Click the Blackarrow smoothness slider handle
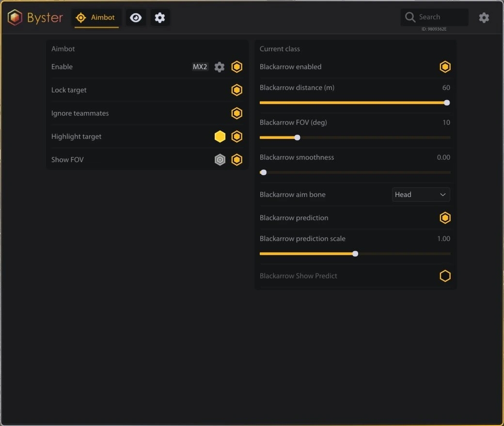 point(263,172)
